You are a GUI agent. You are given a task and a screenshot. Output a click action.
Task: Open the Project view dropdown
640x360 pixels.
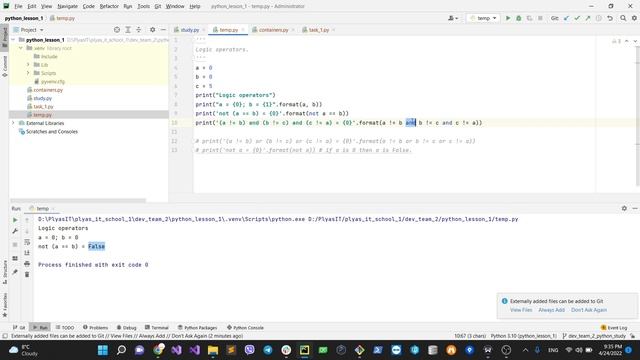29,30
